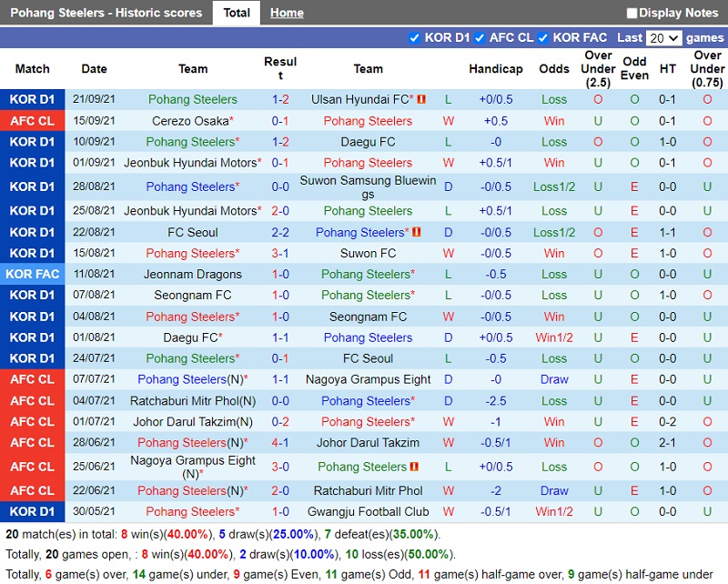Toggle the KOR D1 filter checkbox
The height and width of the screenshot is (584, 728).
coord(415,37)
